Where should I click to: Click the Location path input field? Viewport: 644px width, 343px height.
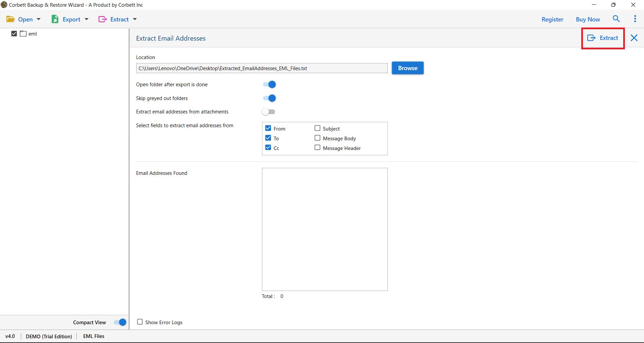[262, 68]
